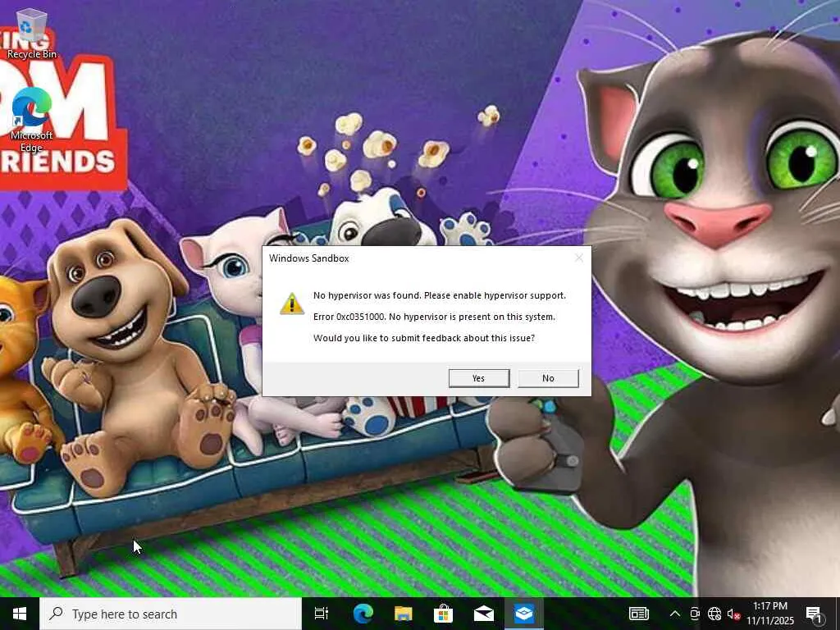Open Microsoft Store from the taskbar
The image size is (840, 630).
(x=443, y=614)
